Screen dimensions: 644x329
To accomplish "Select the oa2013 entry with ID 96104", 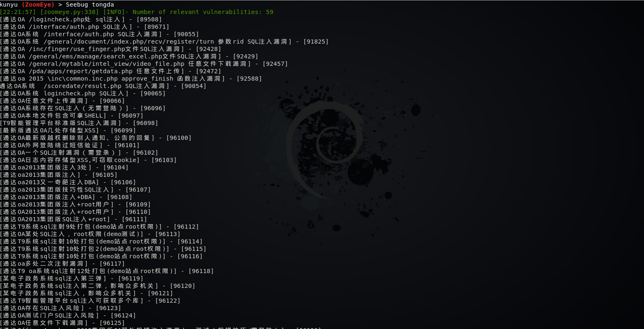I will [64, 167].
